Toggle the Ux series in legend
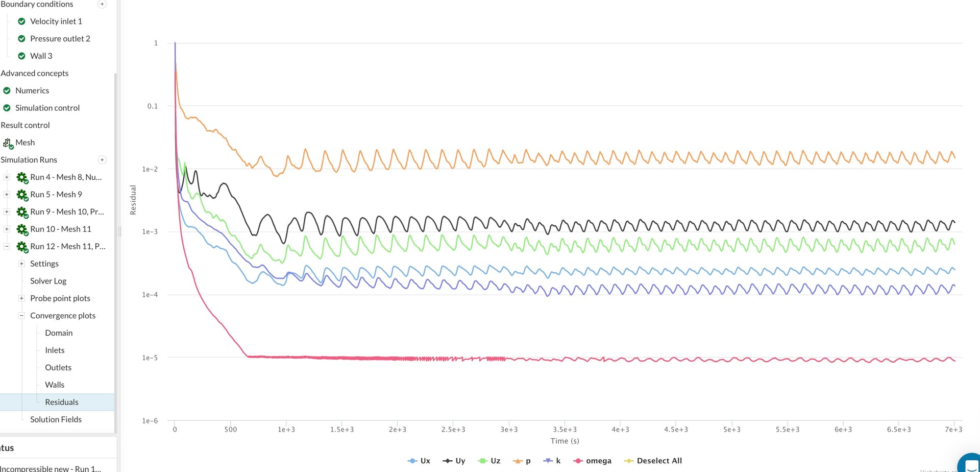The height and width of the screenshot is (472, 980). click(x=420, y=461)
